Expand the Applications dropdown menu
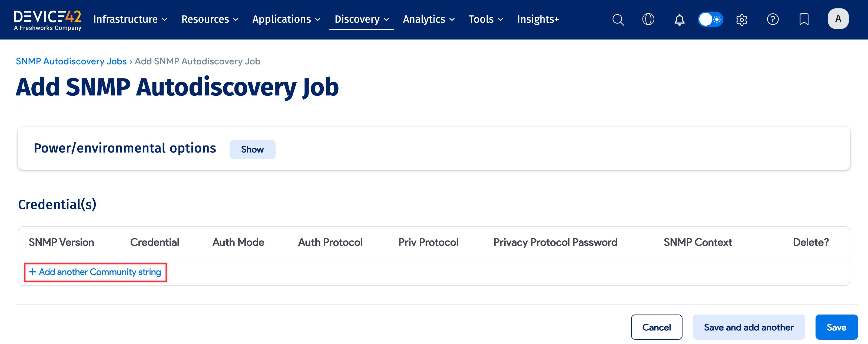The image size is (868, 344). (286, 19)
